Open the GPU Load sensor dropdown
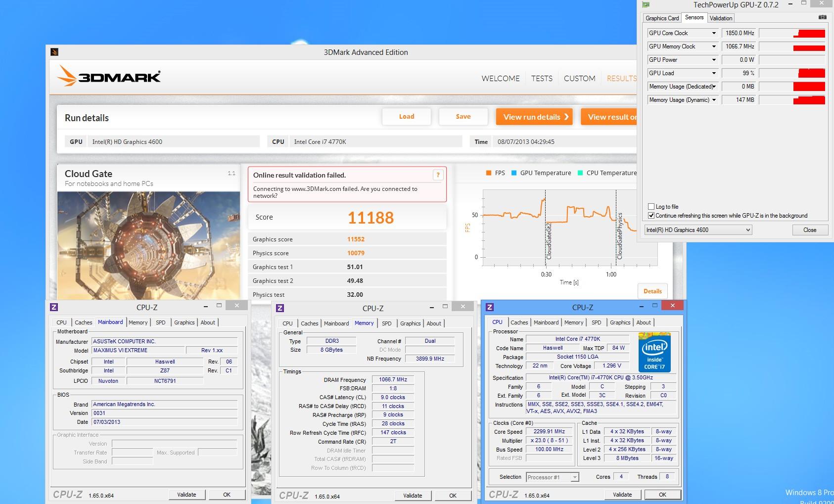This screenshot has height=504, width=834. coord(714,73)
